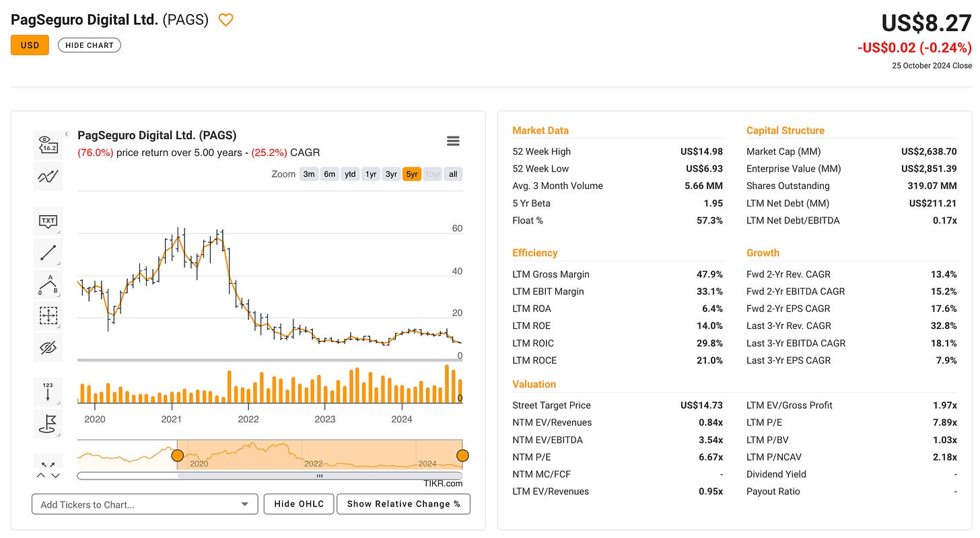Image resolution: width=980 pixels, height=538 pixels.
Task: Click the toolbar scroll up chevron
Action: pos(40,475)
